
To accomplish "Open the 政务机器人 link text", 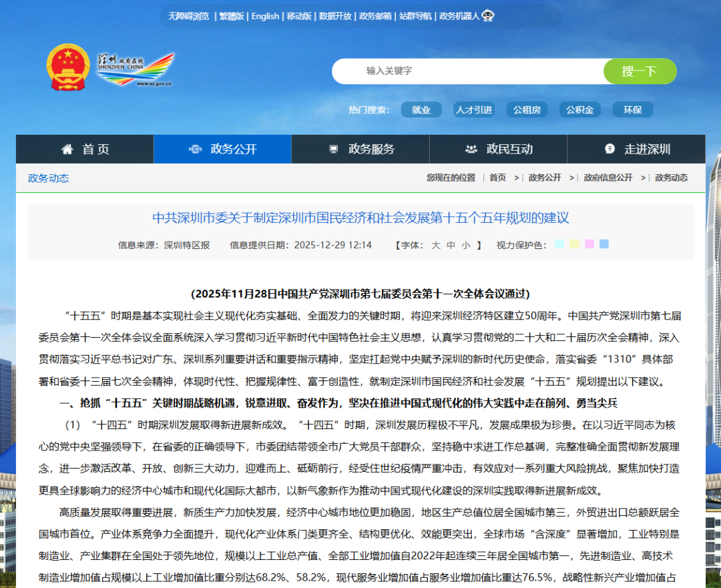I will (x=459, y=16).
